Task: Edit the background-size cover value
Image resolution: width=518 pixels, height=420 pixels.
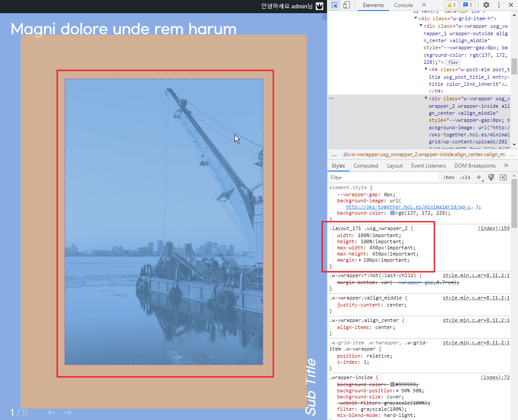Action: click(394, 397)
